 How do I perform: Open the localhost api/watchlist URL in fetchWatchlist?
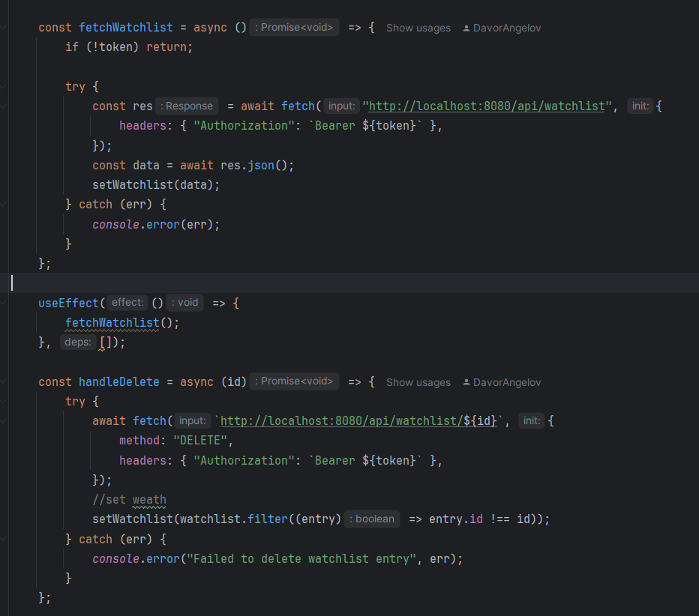pos(486,106)
